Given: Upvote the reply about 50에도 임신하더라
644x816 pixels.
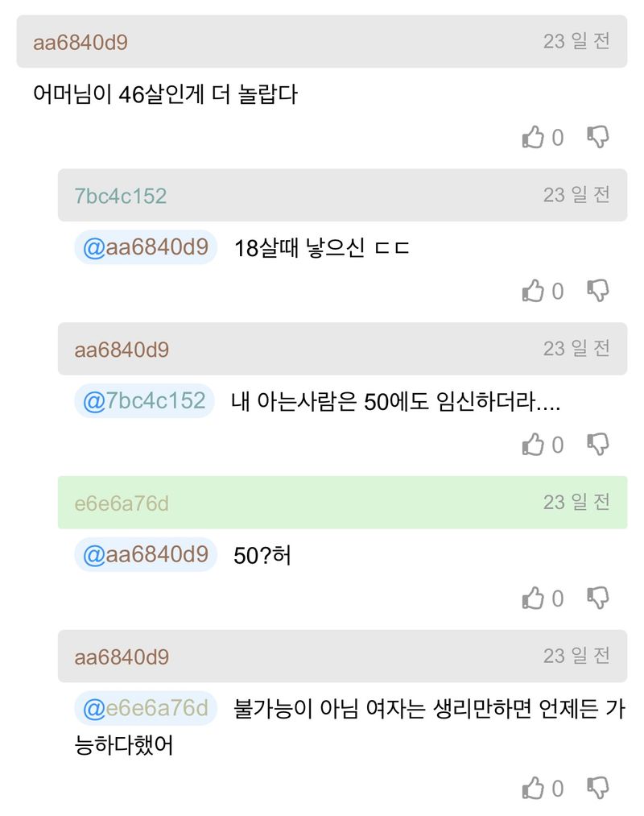Looking at the screenshot, I should click(534, 445).
